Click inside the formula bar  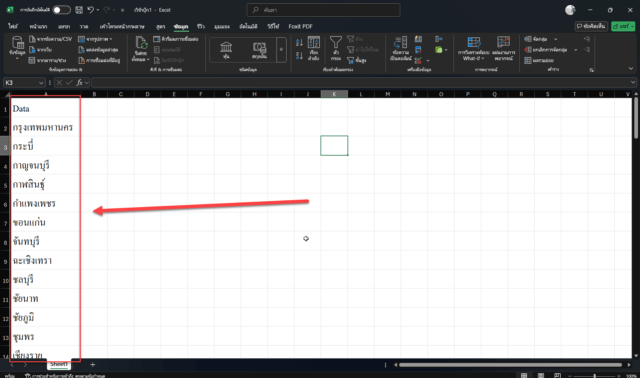click(x=362, y=83)
